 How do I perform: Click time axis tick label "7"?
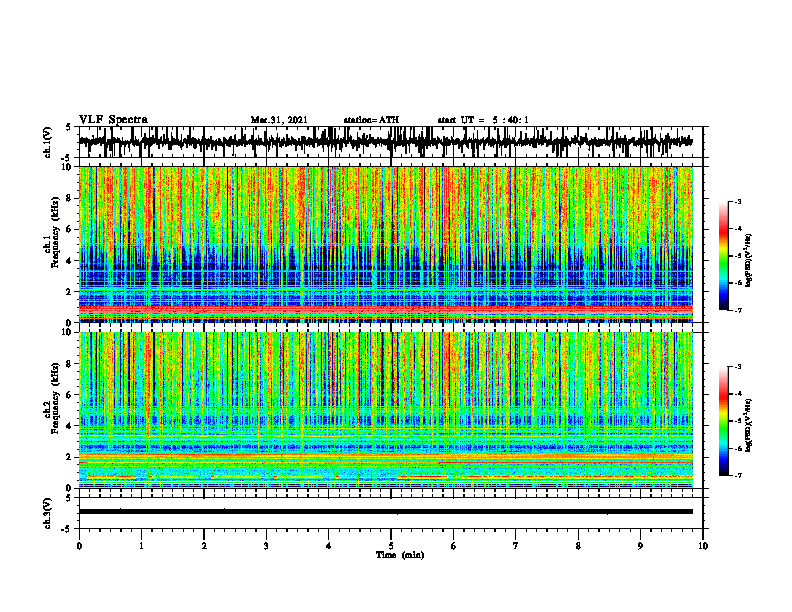tap(516, 546)
